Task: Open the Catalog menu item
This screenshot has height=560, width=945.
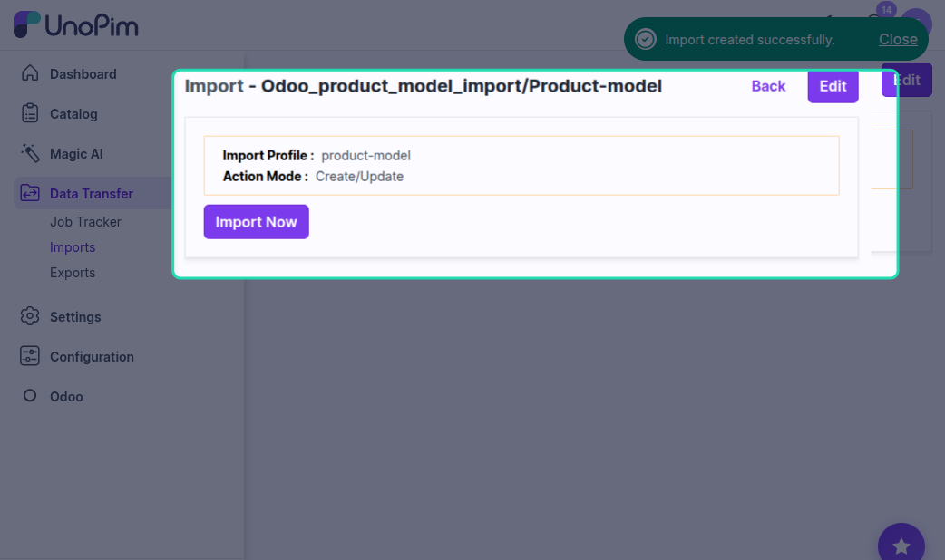Action: pyautogui.click(x=73, y=114)
